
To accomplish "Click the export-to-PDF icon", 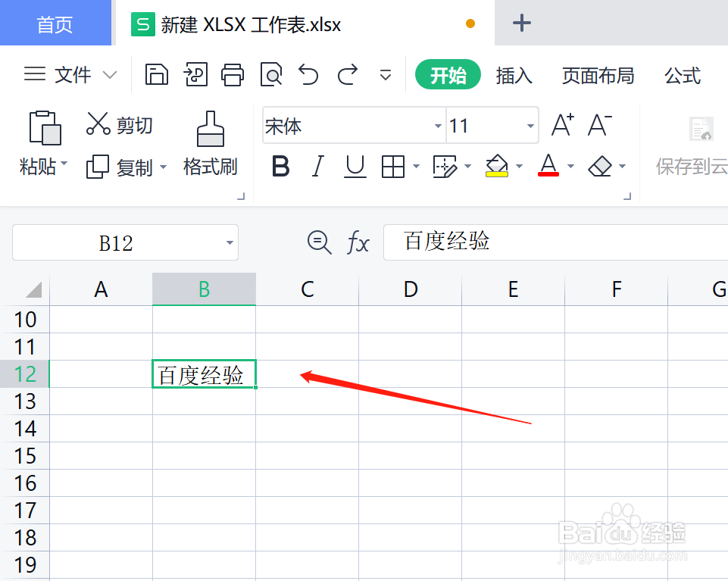I will pyautogui.click(x=195, y=74).
